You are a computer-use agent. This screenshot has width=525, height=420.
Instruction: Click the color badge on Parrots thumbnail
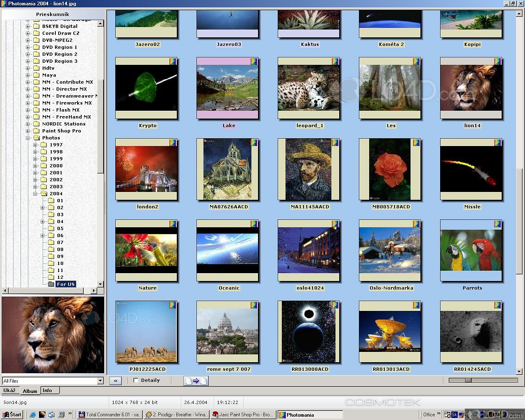click(498, 224)
